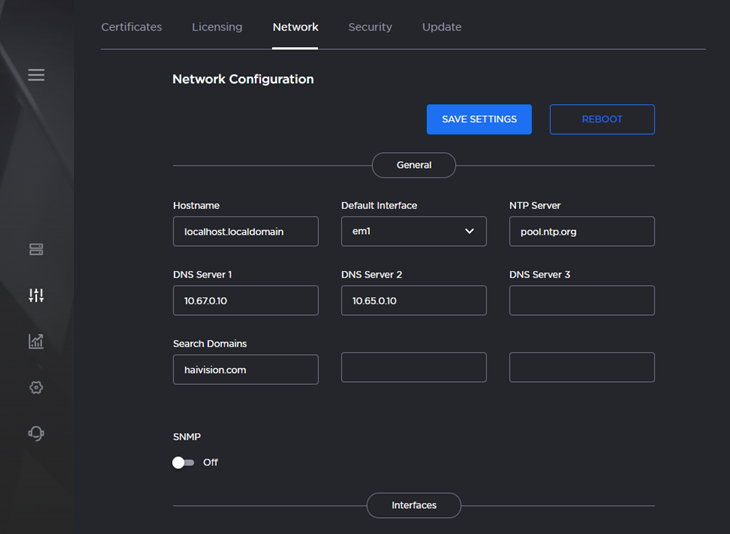
Task: Click the empty DNS Server 3 field
Action: [581, 300]
